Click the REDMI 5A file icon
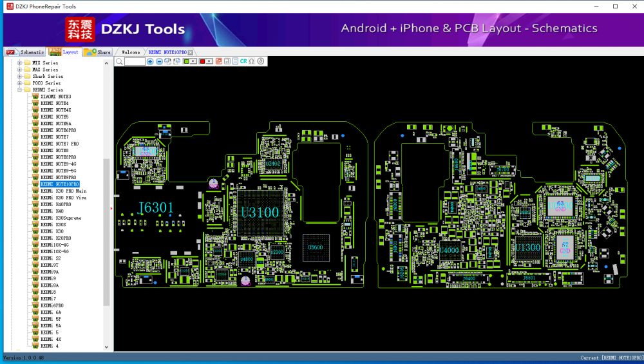Image resolution: width=644 pixels, height=364 pixels. pos(35,326)
